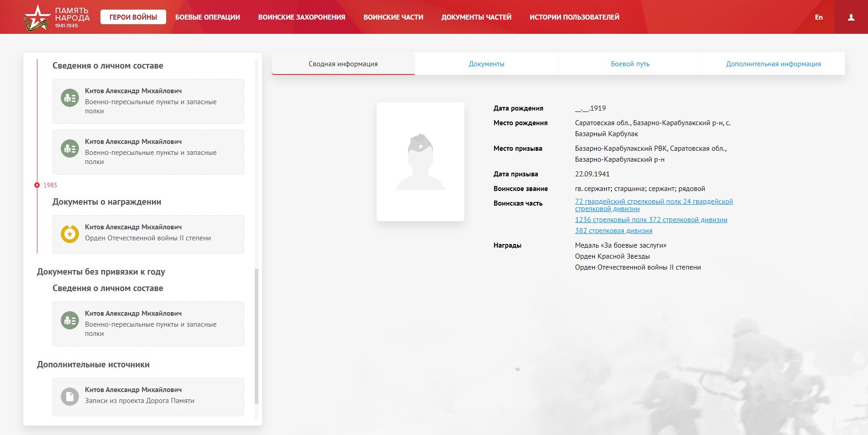
Task: Select Воинские части in the navigation
Action: (x=394, y=17)
